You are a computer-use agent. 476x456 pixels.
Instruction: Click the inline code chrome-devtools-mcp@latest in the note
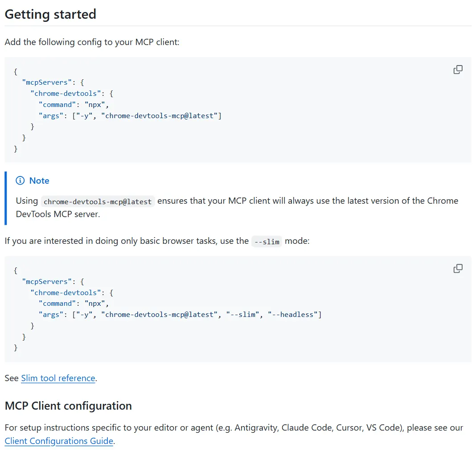click(x=98, y=201)
